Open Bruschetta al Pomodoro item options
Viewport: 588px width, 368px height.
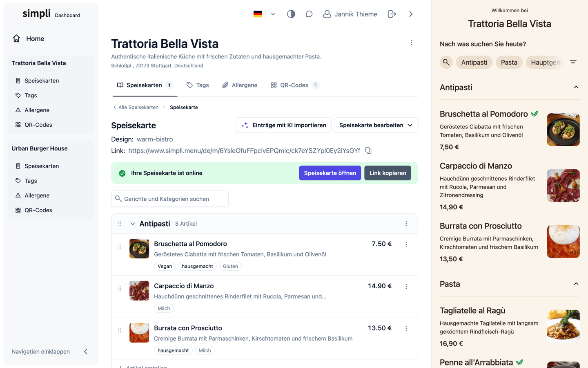coord(406,245)
